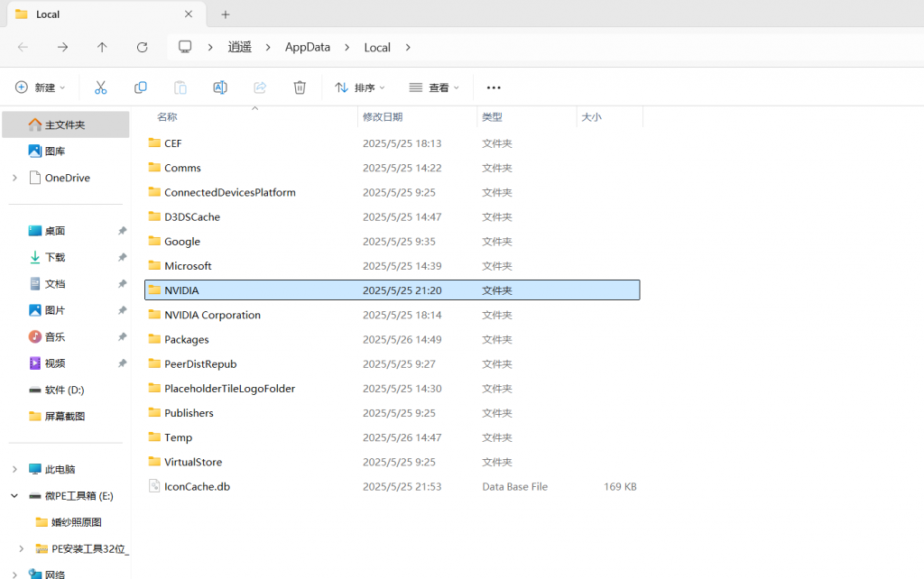Collapse the 微PE工具箱 (E:) drive node
Screen dimensions: 924x579
(x=14, y=496)
